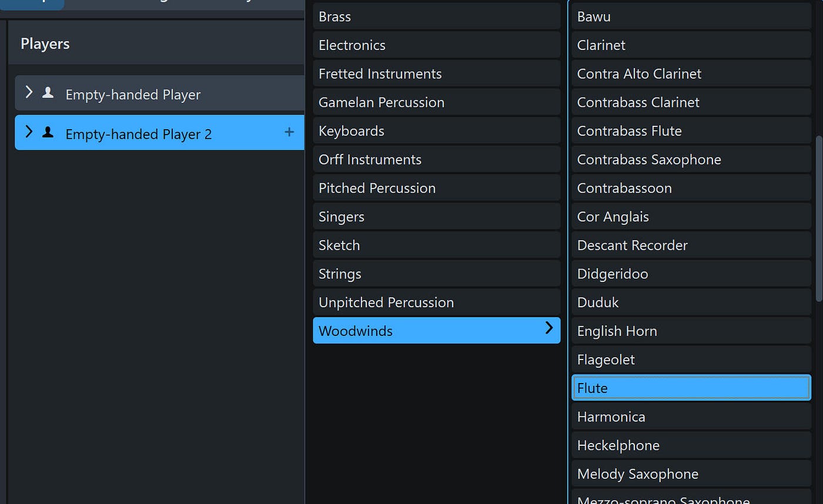Select the Brass instrument family

437,16
